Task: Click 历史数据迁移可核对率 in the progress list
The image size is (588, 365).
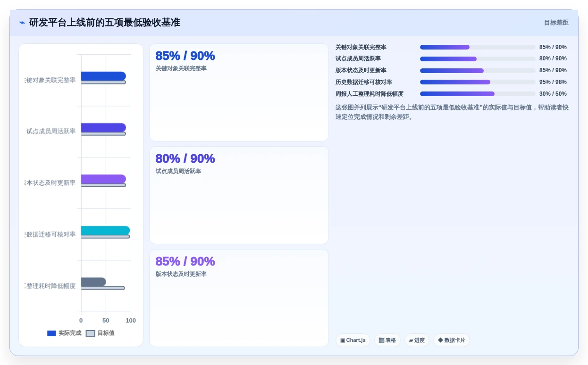Action: point(364,82)
